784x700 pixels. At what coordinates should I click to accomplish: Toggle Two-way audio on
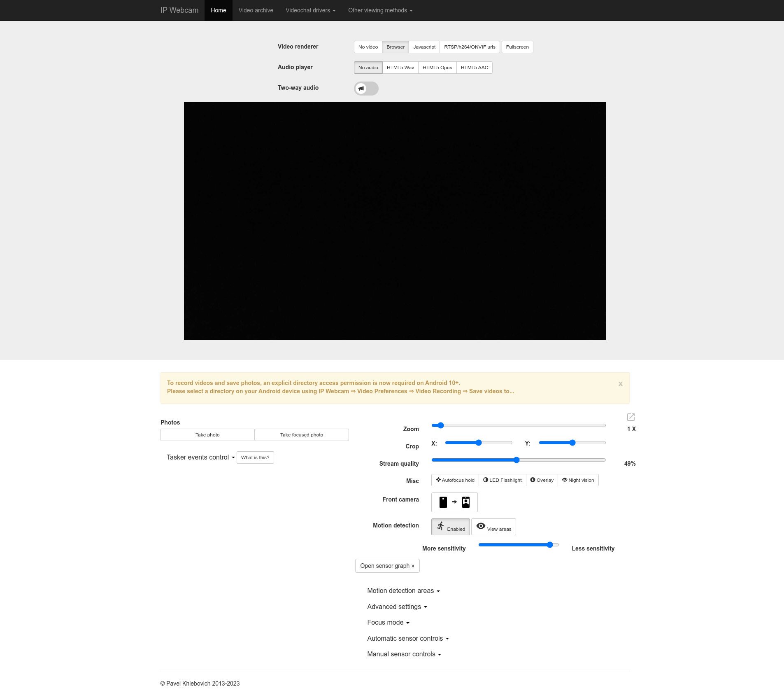tap(366, 88)
